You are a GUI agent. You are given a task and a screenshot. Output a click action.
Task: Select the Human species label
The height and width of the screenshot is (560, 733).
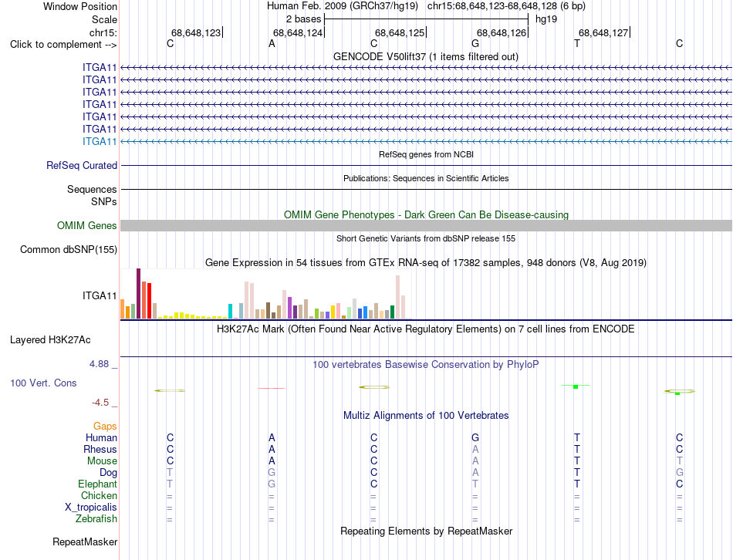pos(101,437)
